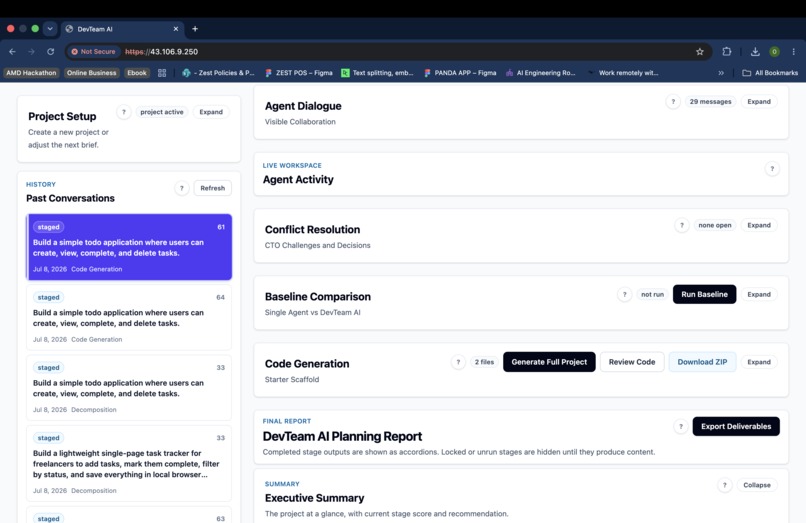Click Generate Full Project button
The width and height of the screenshot is (806, 523).
[x=549, y=362]
